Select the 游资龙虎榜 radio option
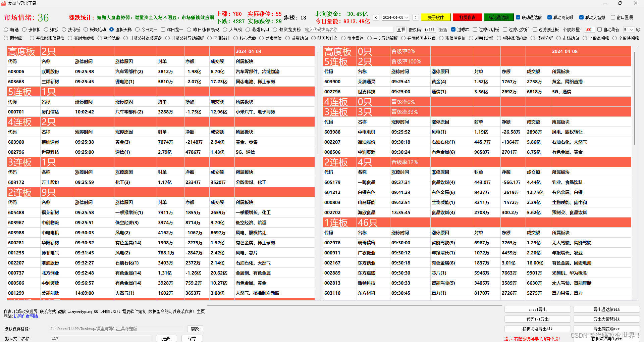 pos(287,30)
